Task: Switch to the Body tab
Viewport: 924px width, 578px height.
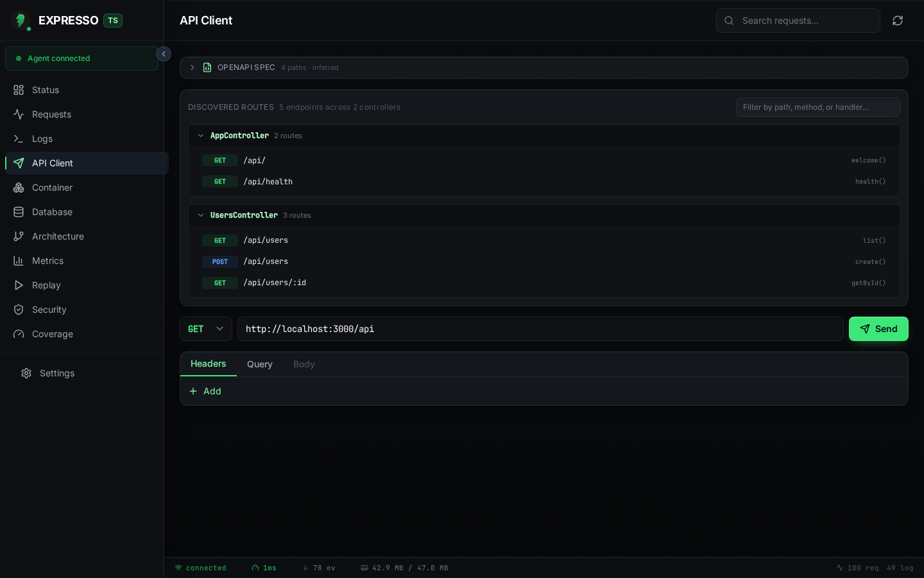Action: pos(304,364)
